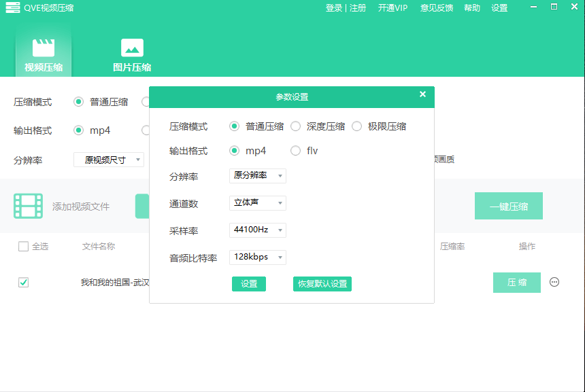This screenshot has width=585, height=392.
Task: Open the 原视频尺寸 dropdown in main window
Action: pyautogui.click(x=108, y=159)
